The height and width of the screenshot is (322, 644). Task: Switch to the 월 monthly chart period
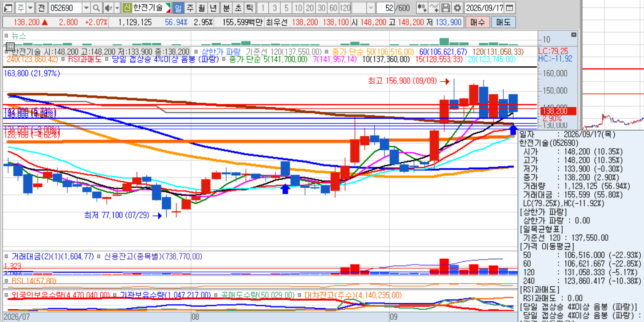click(202, 8)
